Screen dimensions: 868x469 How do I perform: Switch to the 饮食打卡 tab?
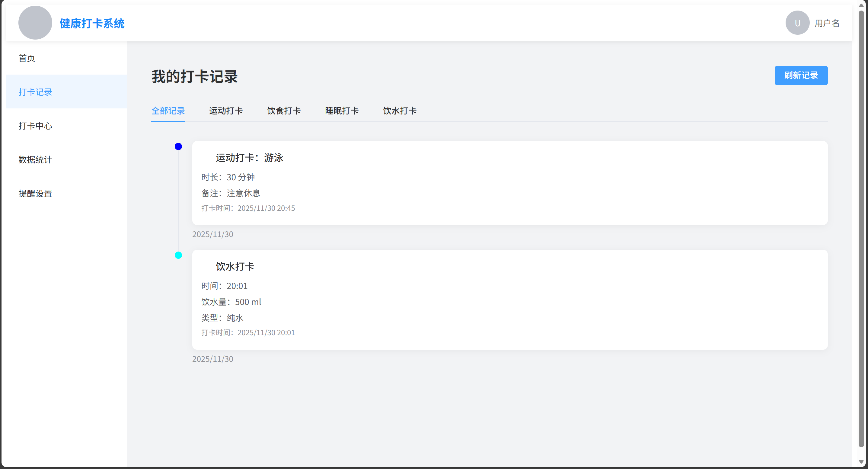tap(284, 111)
